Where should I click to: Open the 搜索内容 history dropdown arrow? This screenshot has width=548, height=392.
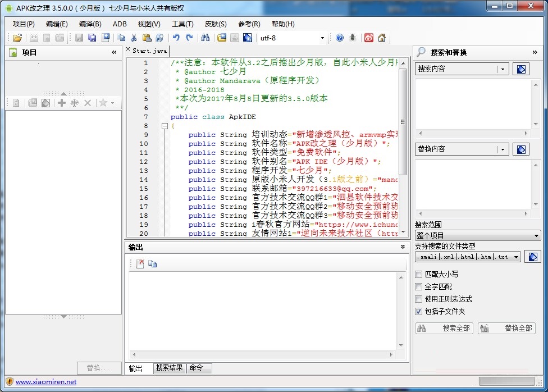503,69
